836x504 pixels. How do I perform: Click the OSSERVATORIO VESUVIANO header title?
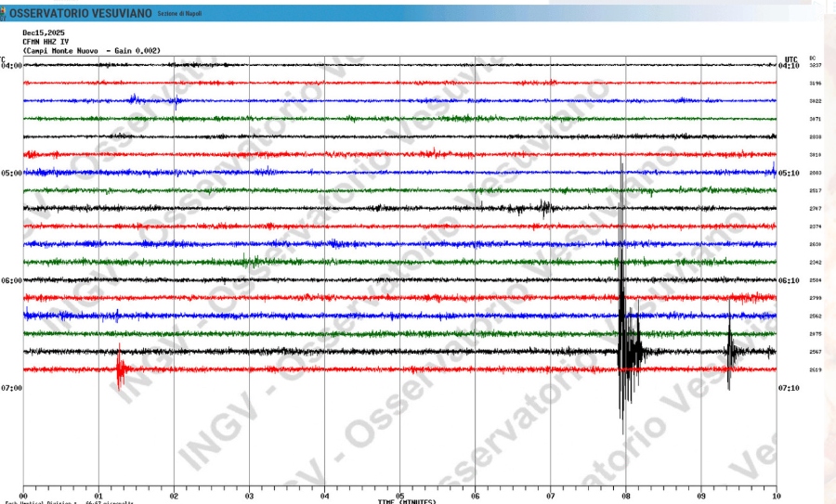click(x=81, y=14)
